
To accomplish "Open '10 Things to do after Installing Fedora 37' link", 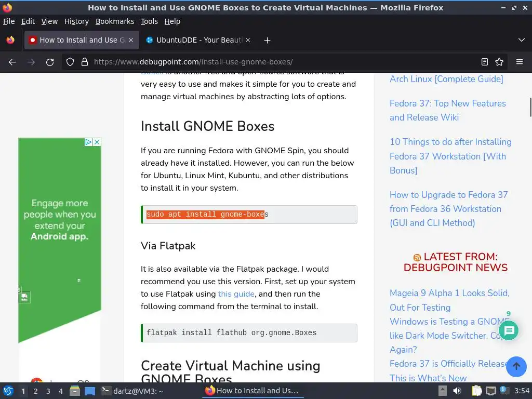I will click(450, 156).
